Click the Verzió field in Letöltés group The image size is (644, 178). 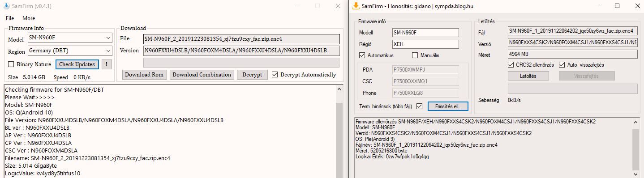[x=572, y=42]
